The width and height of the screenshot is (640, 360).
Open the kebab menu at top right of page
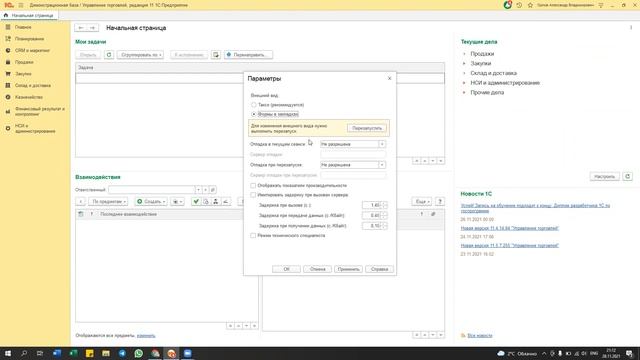click(631, 28)
